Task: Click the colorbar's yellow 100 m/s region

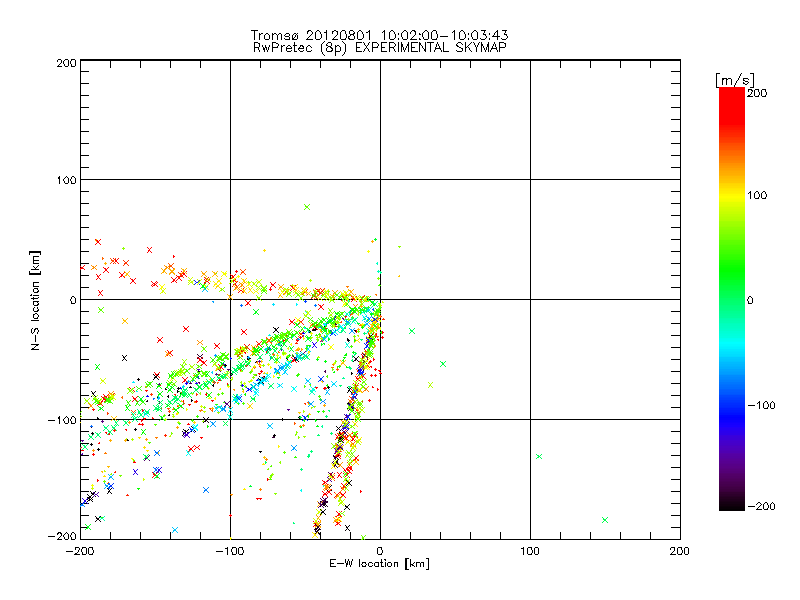Action: click(732, 196)
